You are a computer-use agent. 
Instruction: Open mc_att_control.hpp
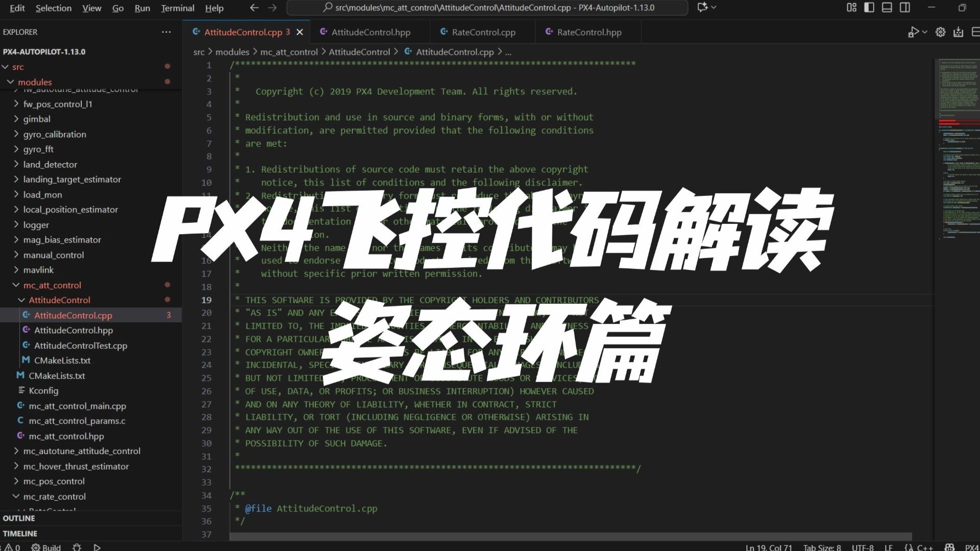pyautogui.click(x=66, y=436)
